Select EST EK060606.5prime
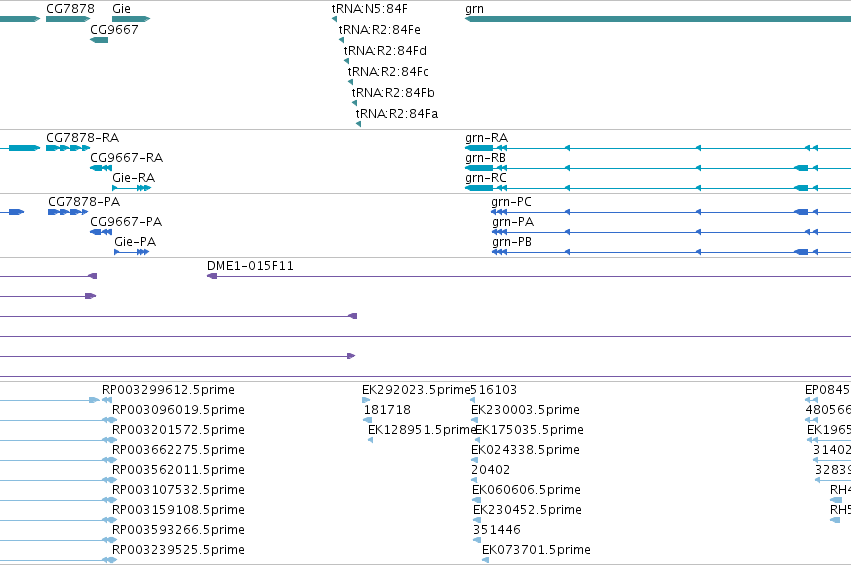 (x=526, y=490)
